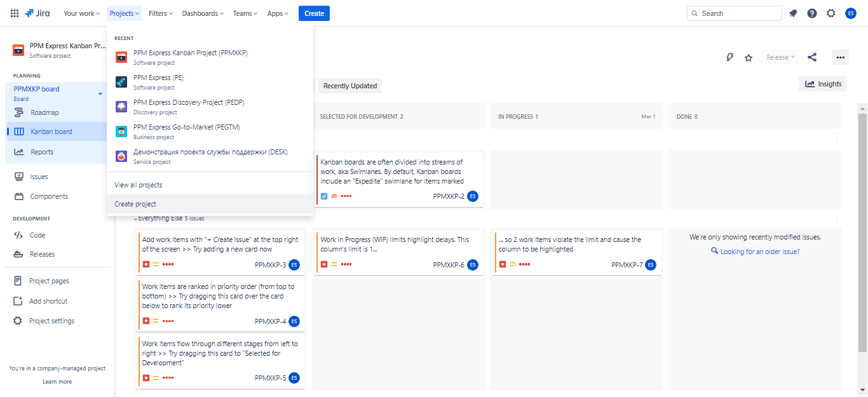
Task: Open the Release dropdown
Action: (780, 57)
